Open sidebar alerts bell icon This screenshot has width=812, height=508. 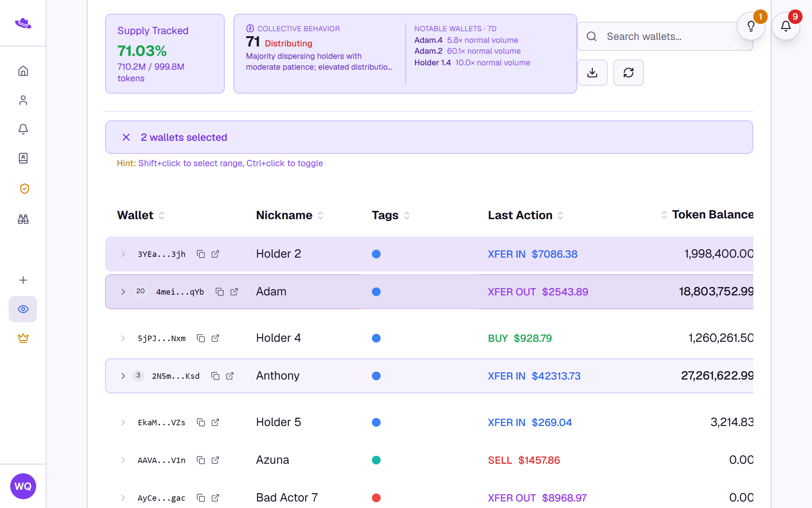coord(23,129)
